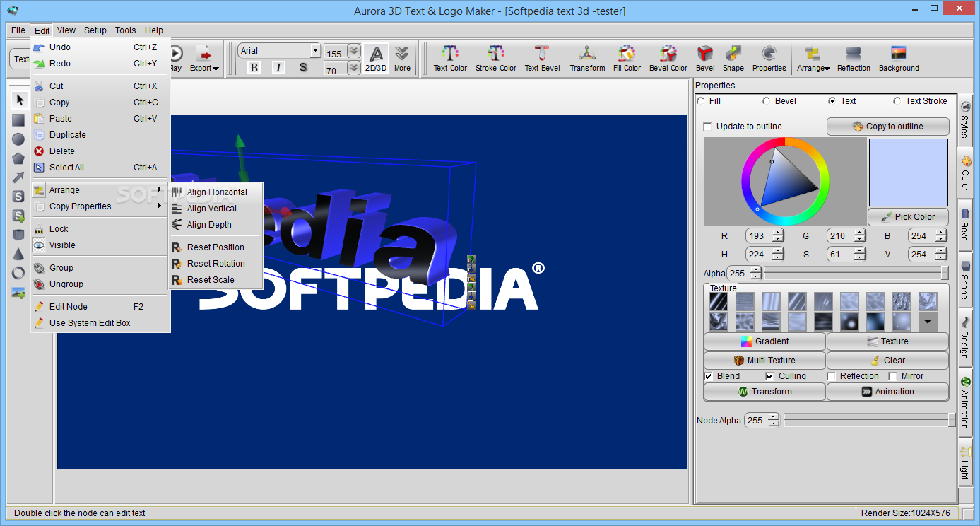Click the current color preview swatch
This screenshot has width=980, height=526.
pos(908,172)
